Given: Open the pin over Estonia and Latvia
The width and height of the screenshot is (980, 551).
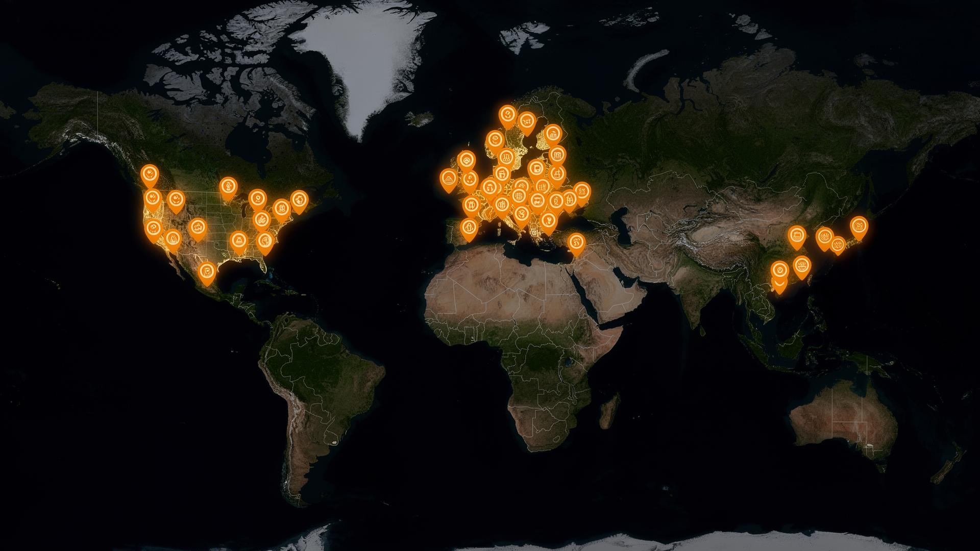Looking at the screenshot, I should pyautogui.click(x=557, y=157).
